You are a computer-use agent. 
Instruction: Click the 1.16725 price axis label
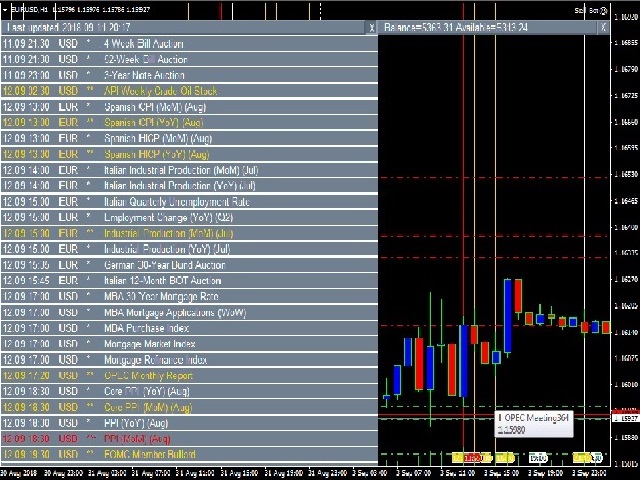click(x=627, y=96)
